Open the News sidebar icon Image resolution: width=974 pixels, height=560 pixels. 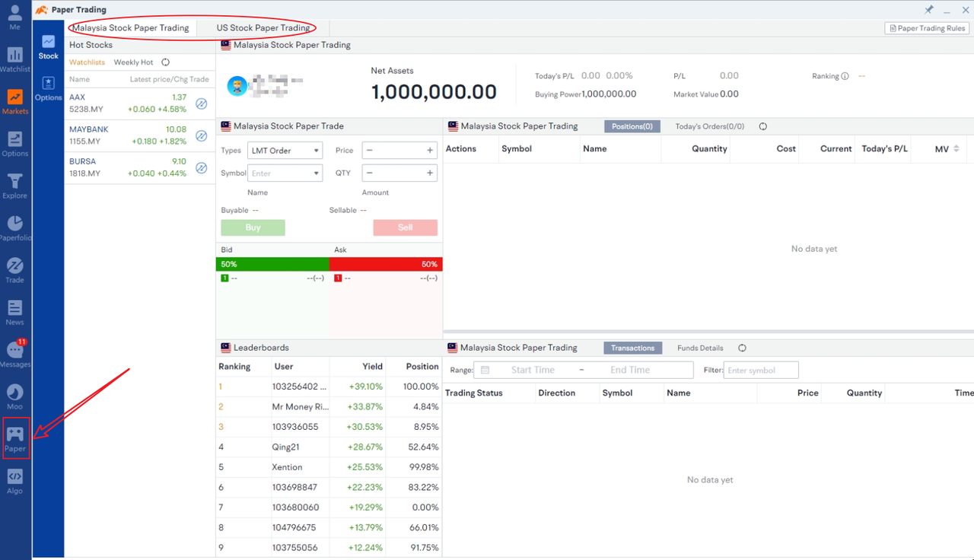pyautogui.click(x=14, y=313)
